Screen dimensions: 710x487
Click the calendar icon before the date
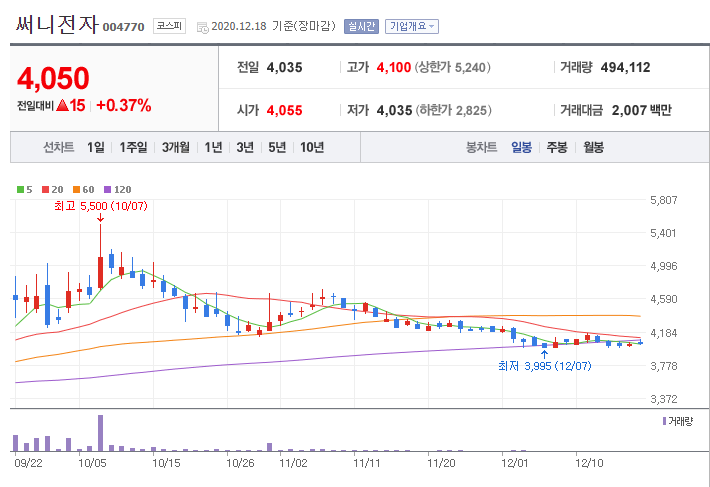click(x=202, y=27)
